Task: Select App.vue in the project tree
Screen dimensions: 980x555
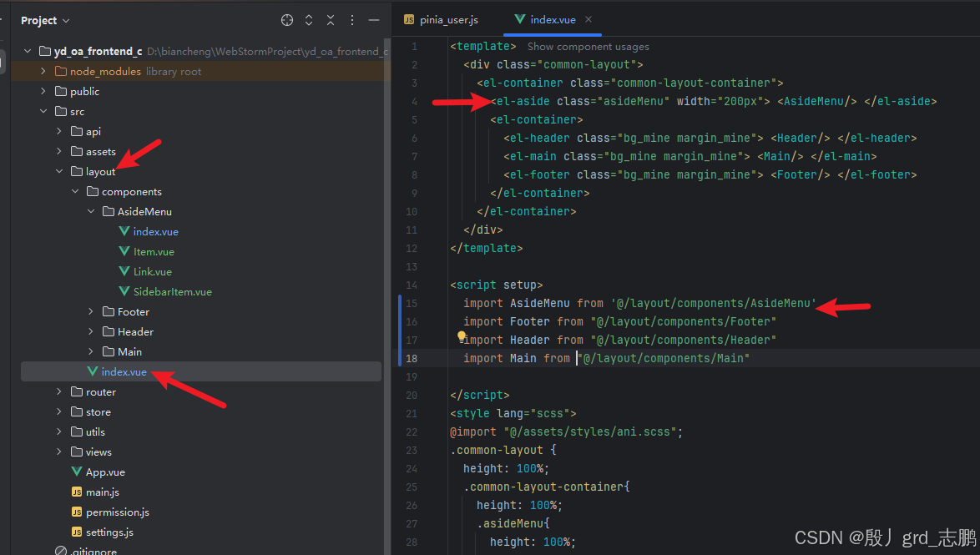Action: (106, 472)
